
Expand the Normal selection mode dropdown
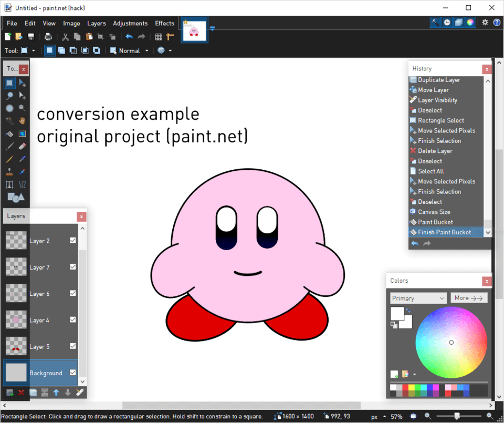click(146, 51)
